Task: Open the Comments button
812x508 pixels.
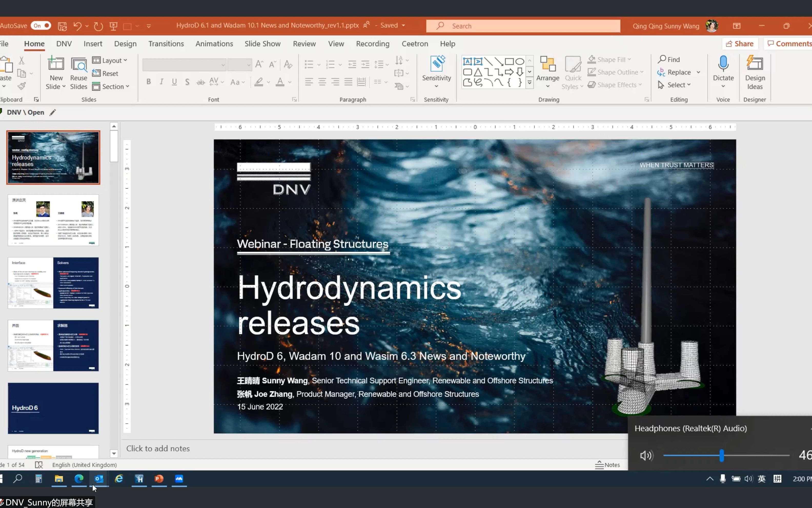Action: 788,44
